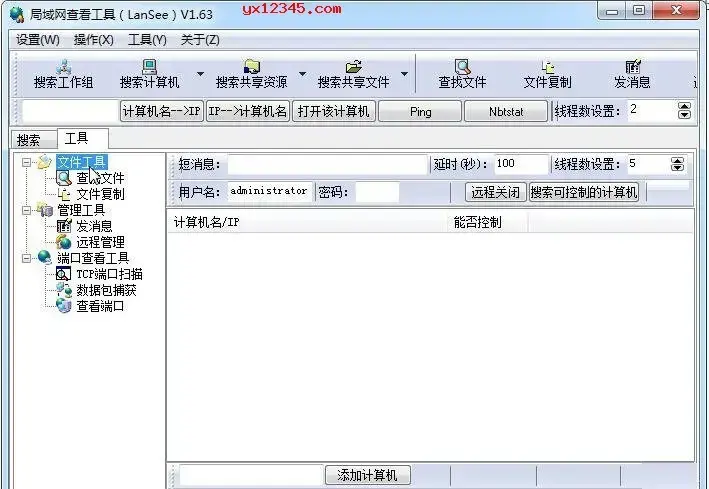Select 查看端口 in the tree
Viewport: 709px width, 489px height.
(100, 307)
